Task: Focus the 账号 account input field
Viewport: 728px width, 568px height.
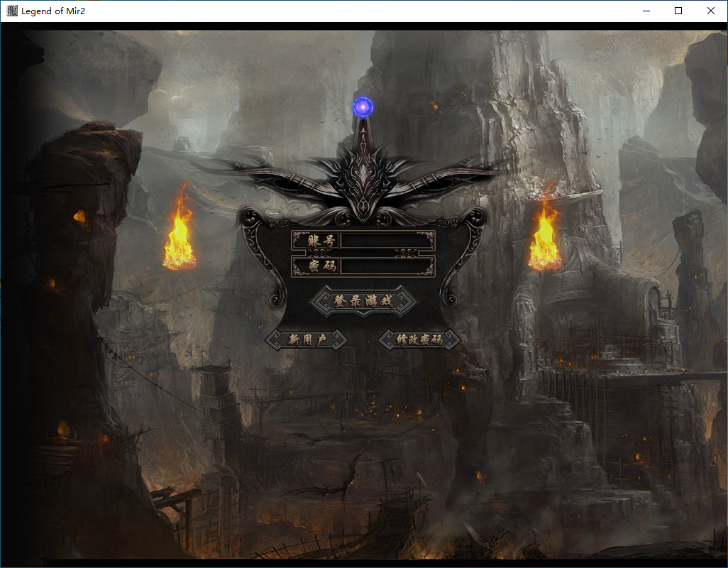Action: tap(387, 241)
